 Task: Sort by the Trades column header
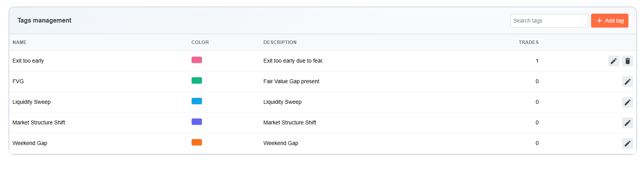tap(528, 42)
